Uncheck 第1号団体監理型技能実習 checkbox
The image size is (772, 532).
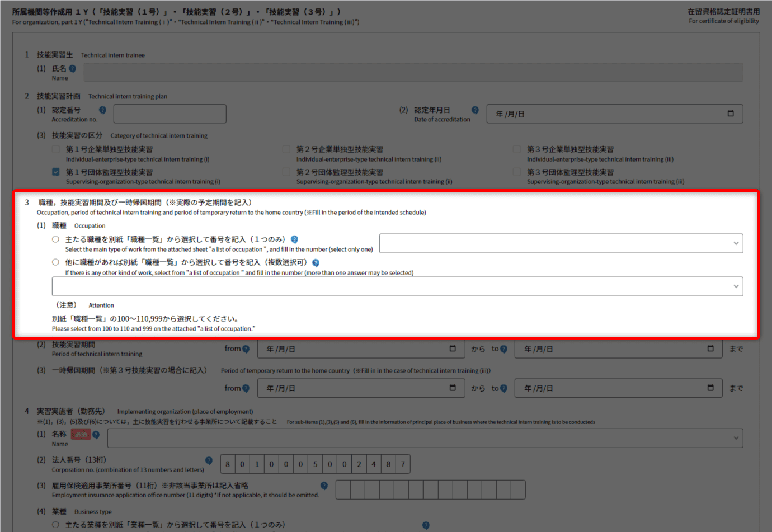coord(56,172)
